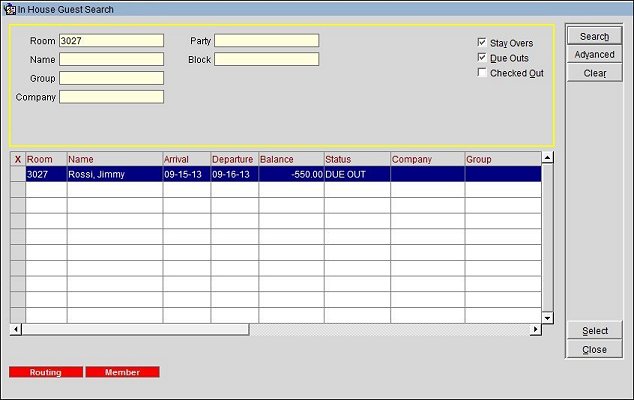
Task: Click the Departure column header
Action: pyautogui.click(x=234, y=159)
